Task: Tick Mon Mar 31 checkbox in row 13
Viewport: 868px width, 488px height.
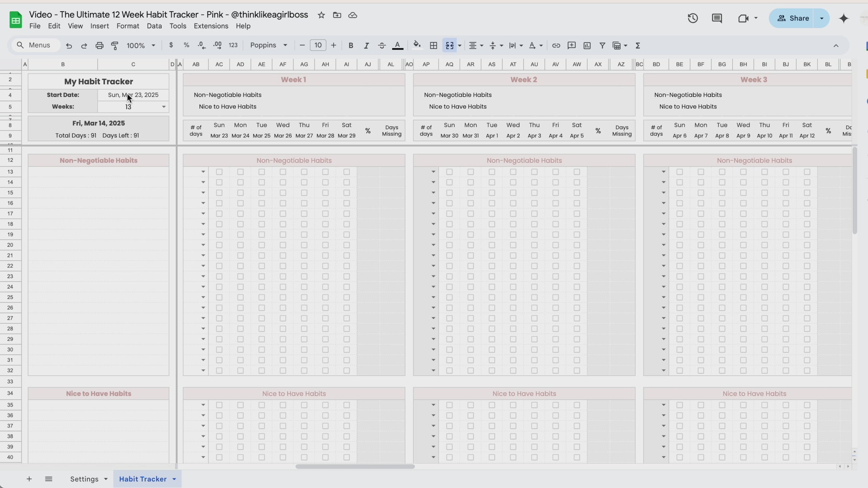Action: [471, 172]
